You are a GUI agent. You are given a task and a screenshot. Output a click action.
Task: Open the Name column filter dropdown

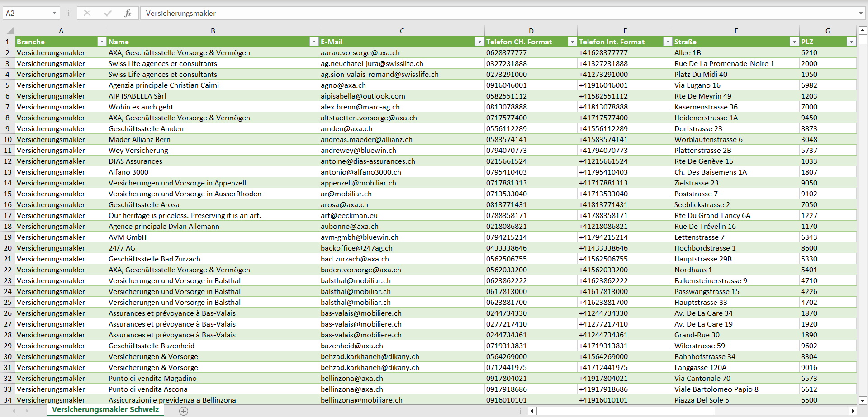[x=313, y=42]
